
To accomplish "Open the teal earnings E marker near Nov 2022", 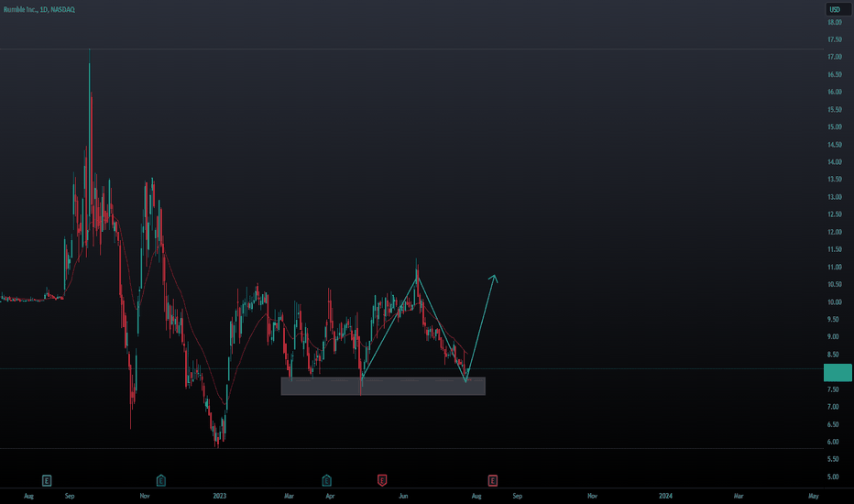I will [160, 480].
